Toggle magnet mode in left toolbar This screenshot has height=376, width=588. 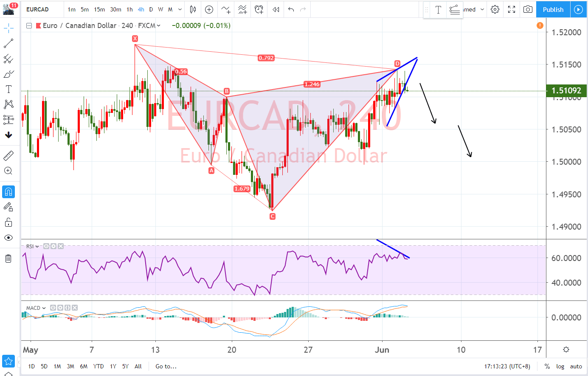pos(8,192)
